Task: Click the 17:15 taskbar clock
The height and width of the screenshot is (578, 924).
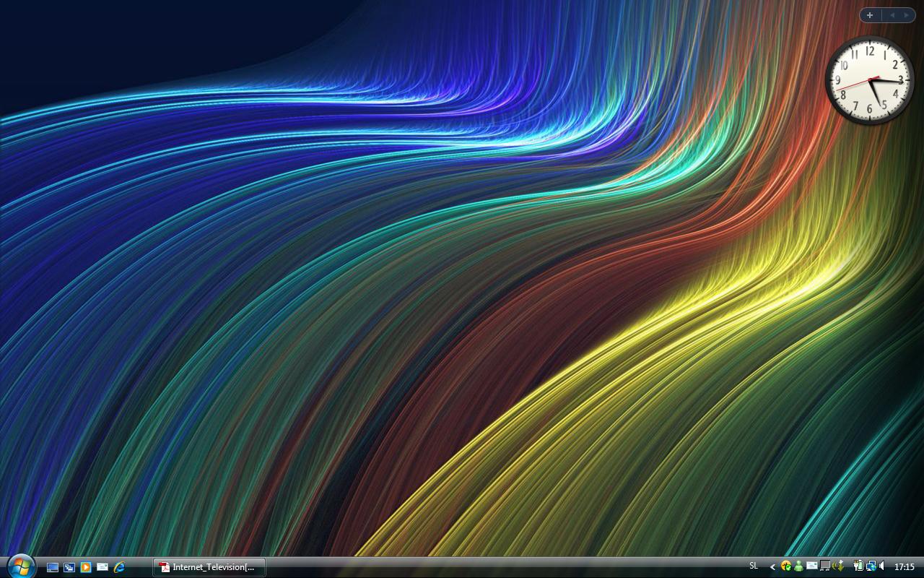Action: pos(905,567)
